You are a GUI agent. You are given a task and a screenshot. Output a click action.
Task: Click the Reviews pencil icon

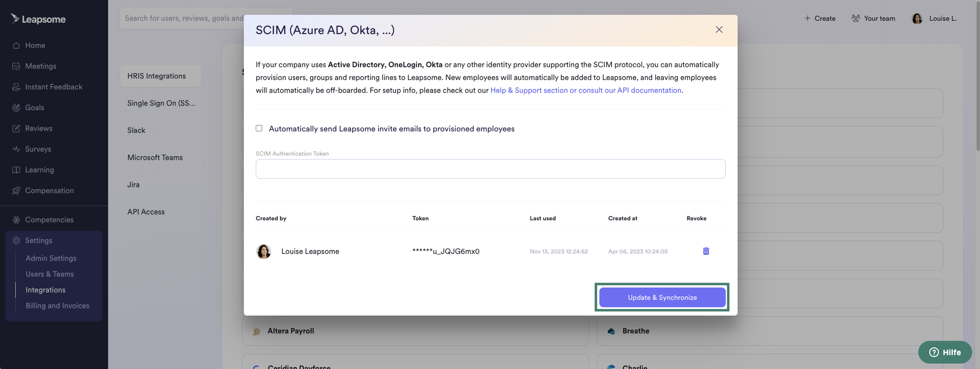point(16,128)
